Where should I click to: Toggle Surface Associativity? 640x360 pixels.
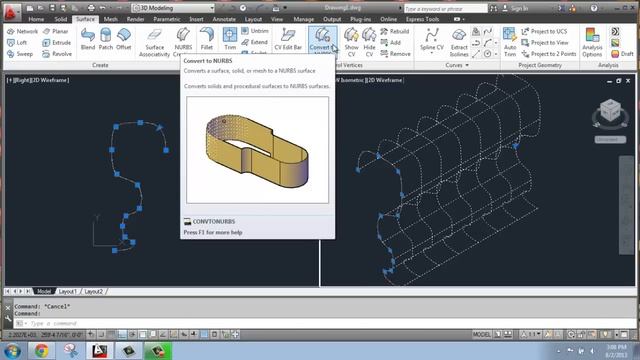154,42
